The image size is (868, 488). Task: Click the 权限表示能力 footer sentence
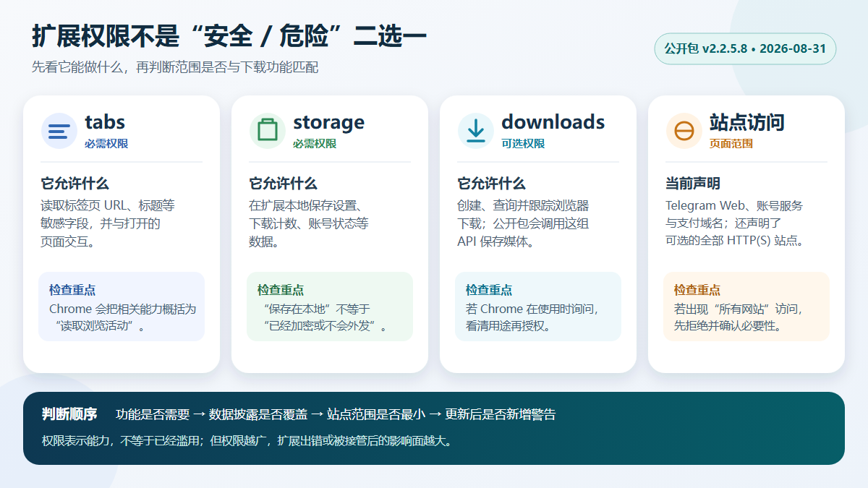[x=247, y=441]
